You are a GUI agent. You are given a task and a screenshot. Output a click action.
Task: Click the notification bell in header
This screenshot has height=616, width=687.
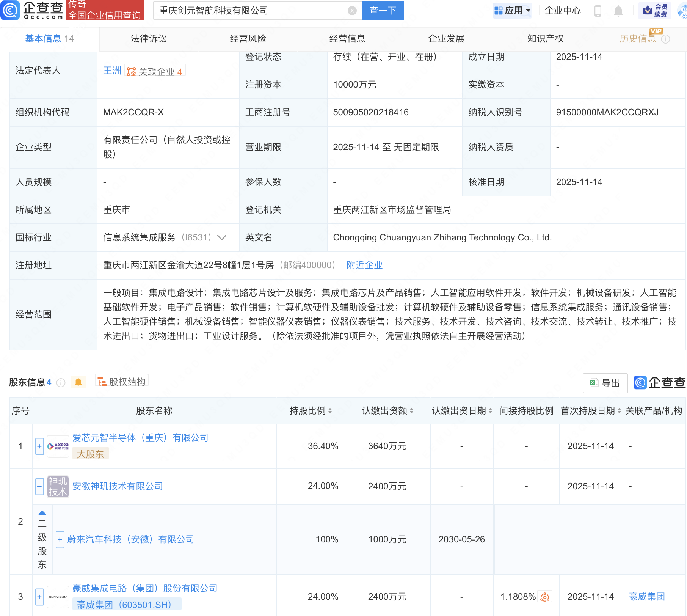click(x=618, y=11)
